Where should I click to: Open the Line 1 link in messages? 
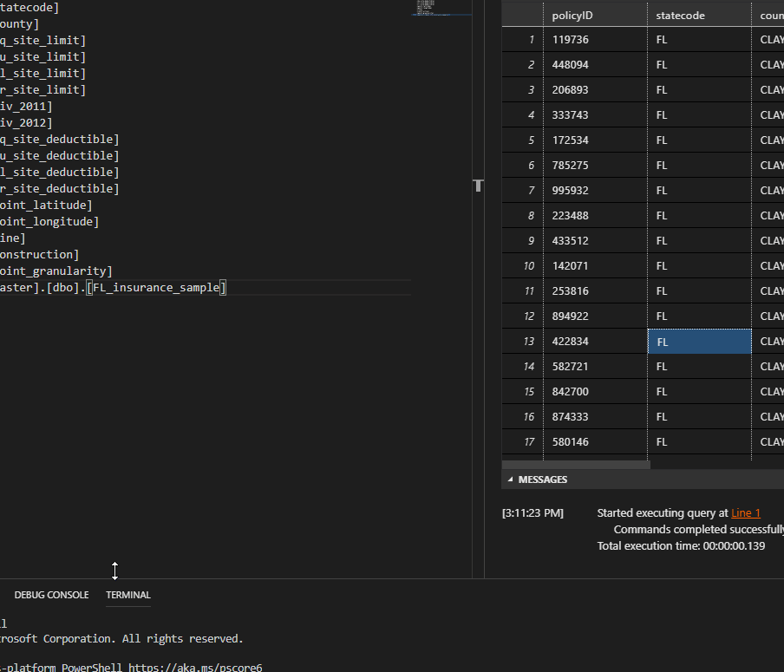click(x=746, y=513)
